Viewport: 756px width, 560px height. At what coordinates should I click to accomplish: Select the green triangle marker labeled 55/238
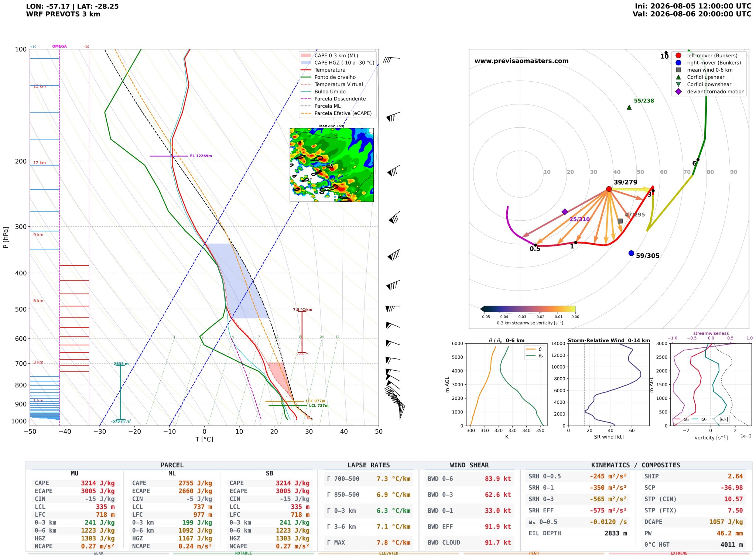click(629, 107)
